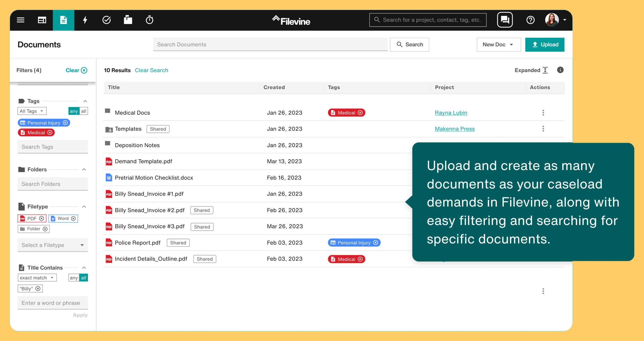This screenshot has height=341, width=644.
Task: Open Billy Snead_Invoice #2.pdf
Action: coord(150,210)
